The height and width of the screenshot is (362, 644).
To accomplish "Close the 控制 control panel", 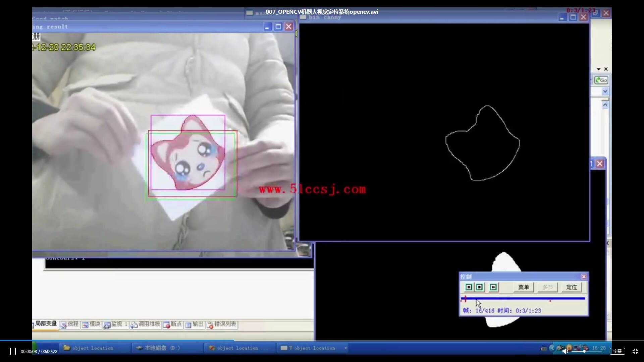I will (x=584, y=277).
